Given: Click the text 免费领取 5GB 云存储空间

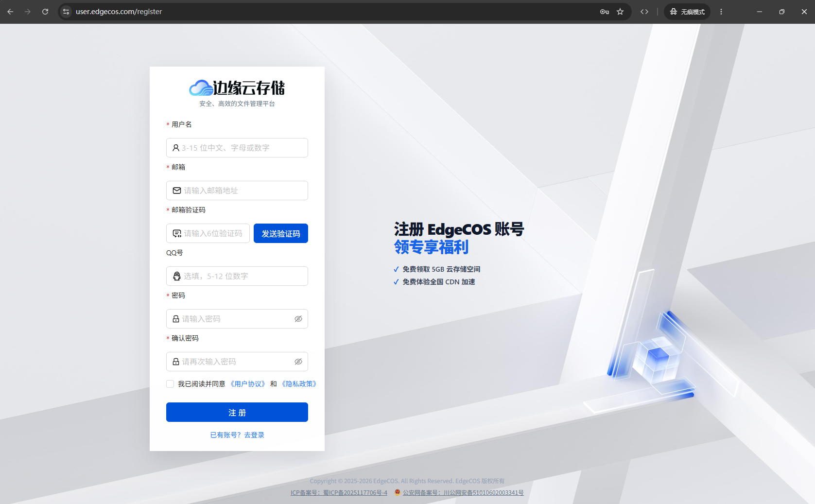Looking at the screenshot, I should [441, 269].
